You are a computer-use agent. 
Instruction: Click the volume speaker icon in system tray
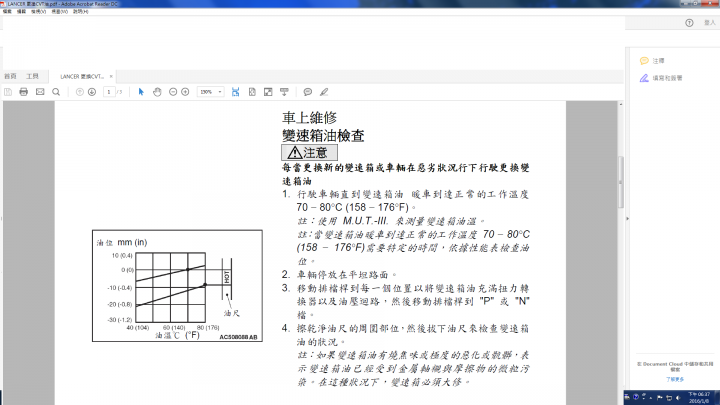678,398
